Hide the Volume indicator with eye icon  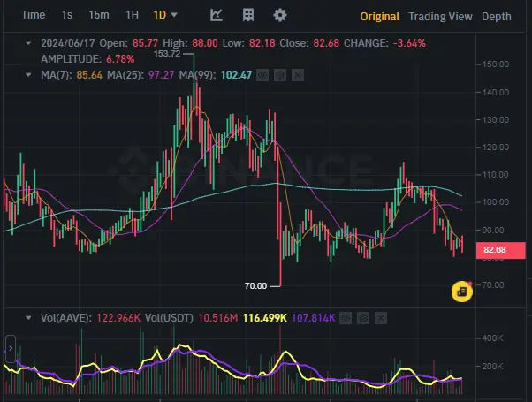point(346,318)
